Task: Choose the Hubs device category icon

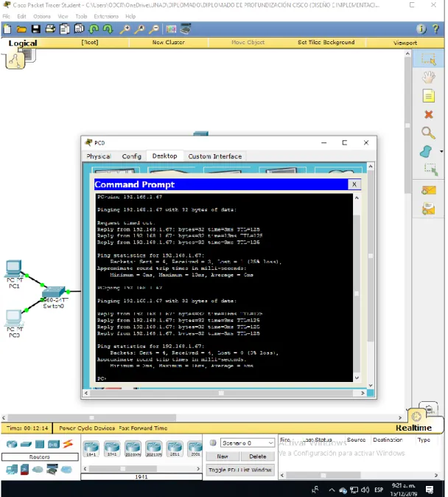Action: (40, 444)
